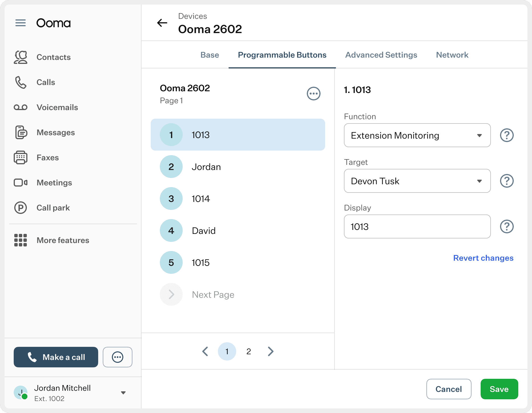The image size is (532, 413).
Task: Show help for the Display field
Action: (507, 226)
